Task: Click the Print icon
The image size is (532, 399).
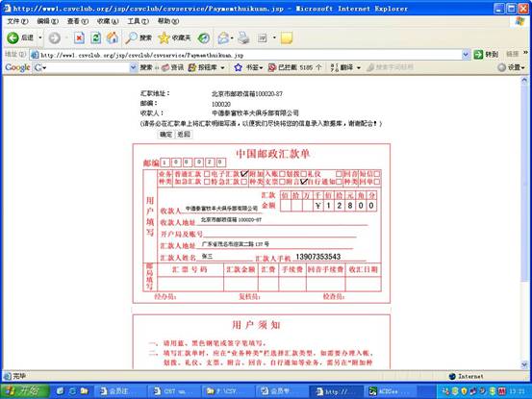Action: pos(243,37)
